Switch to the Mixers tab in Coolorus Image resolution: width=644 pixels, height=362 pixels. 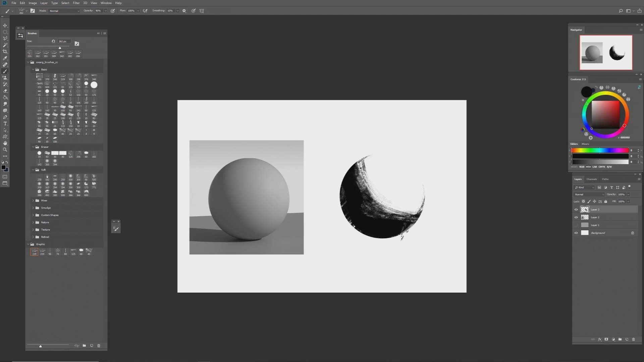[x=585, y=144]
